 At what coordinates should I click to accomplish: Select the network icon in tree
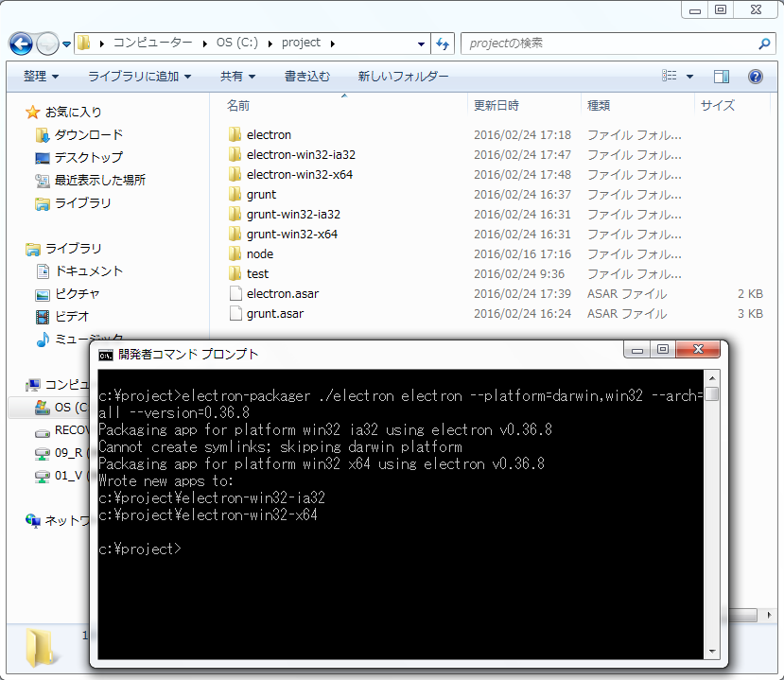pyautogui.click(x=33, y=520)
